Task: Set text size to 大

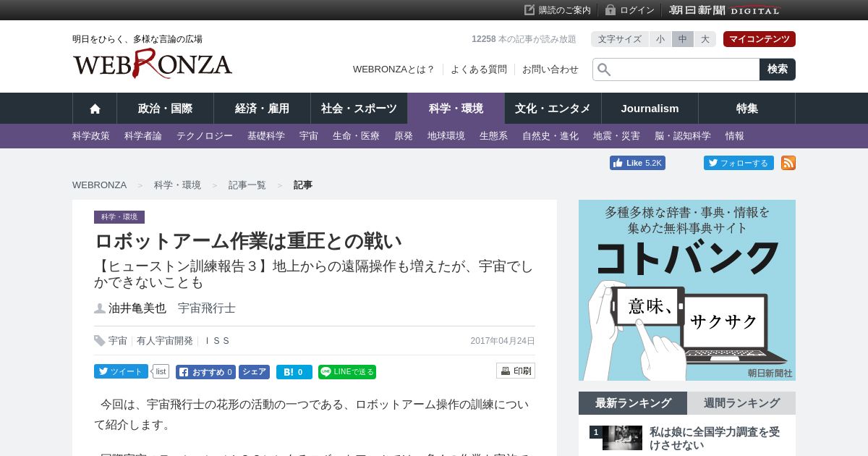Action: [x=705, y=39]
